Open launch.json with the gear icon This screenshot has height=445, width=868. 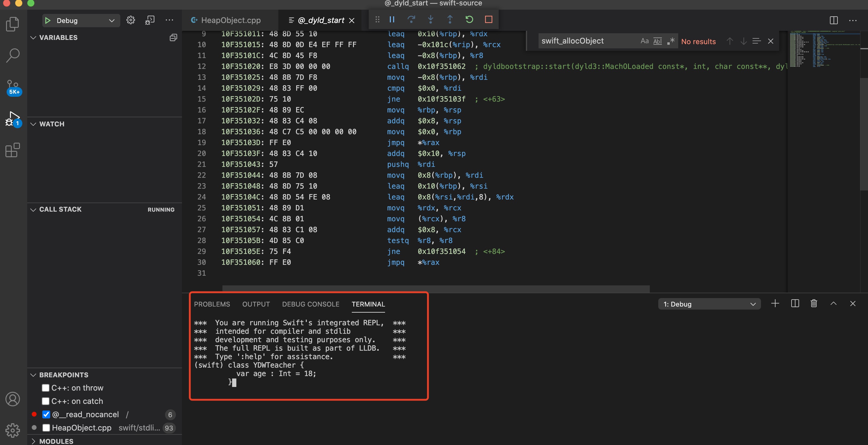(131, 20)
